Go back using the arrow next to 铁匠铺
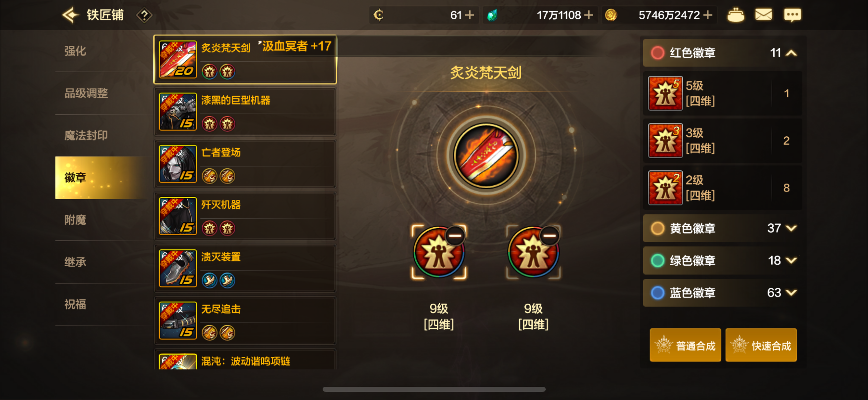 (70, 15)
